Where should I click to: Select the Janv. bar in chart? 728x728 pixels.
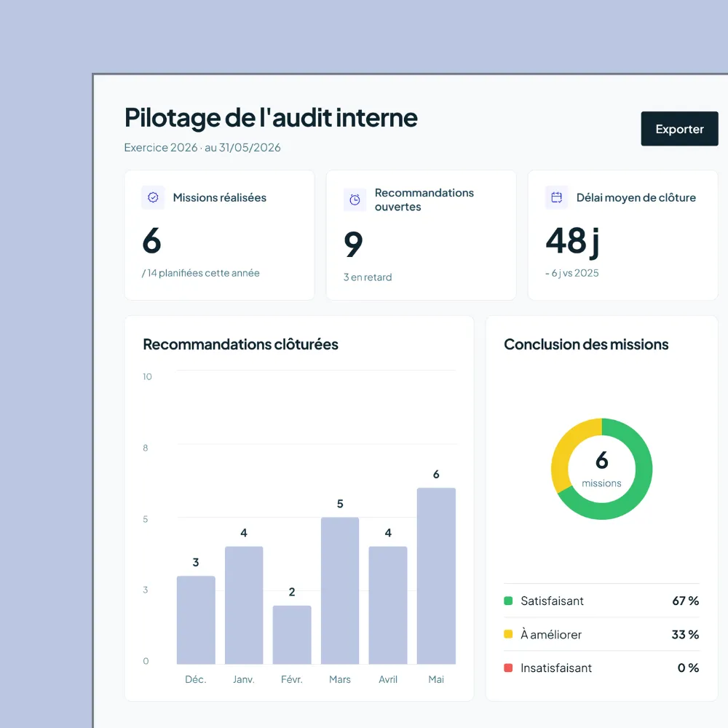[x=244, y=605]
